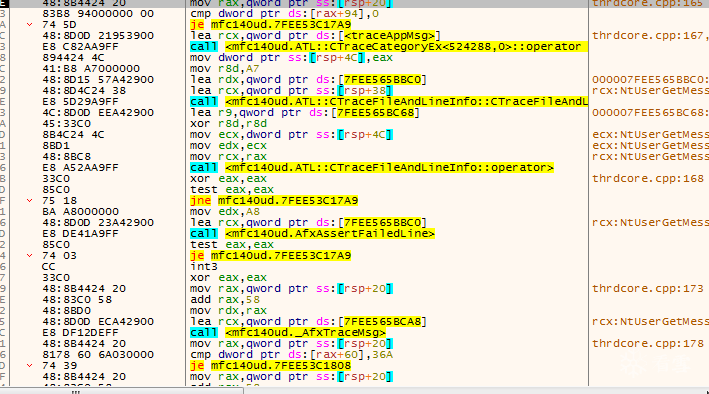The image size is (709, 394).
Task: Select the 'mov rdx,rax' instruction
Action: tap(228, 310)
